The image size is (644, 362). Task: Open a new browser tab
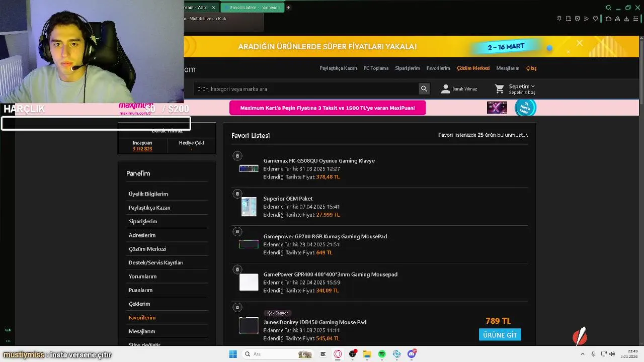pyautogui.click(x=288, y=8)
